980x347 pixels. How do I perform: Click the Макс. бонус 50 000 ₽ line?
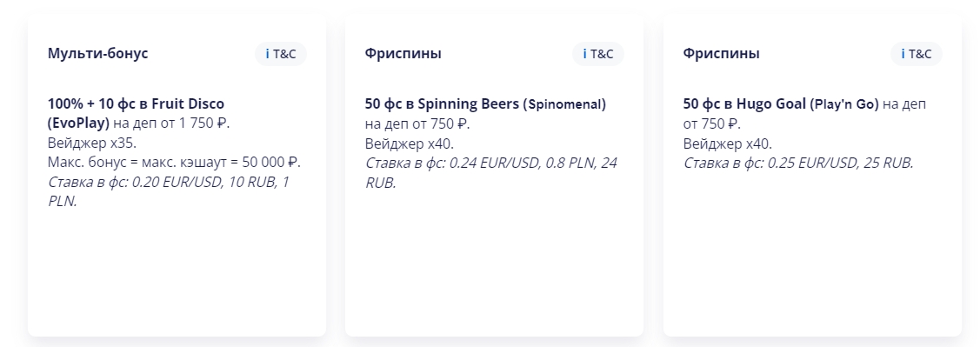(x=175, y=162)
